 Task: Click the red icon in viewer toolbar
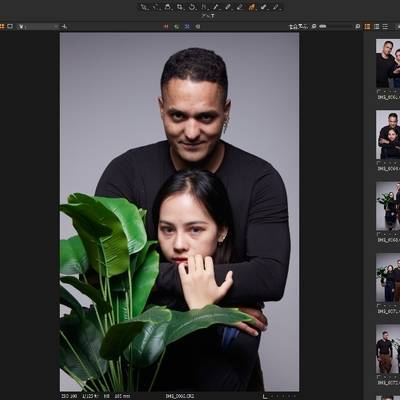click(x=166, y=26)
